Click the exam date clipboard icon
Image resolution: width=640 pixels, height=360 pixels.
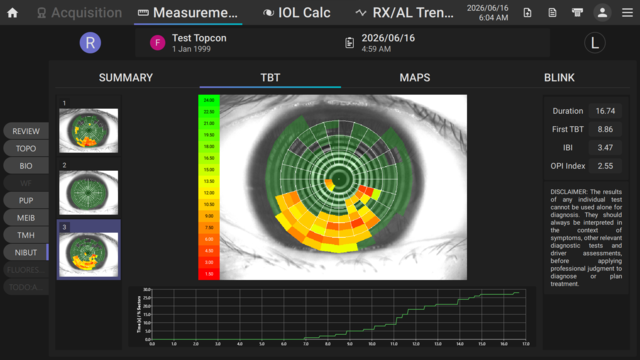tap(349, 42)
